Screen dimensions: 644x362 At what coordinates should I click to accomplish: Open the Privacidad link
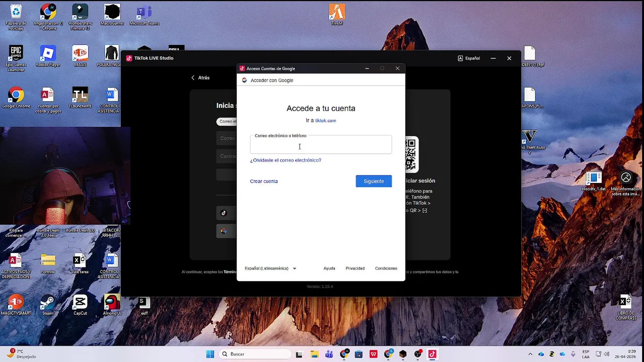pos(355,268)
